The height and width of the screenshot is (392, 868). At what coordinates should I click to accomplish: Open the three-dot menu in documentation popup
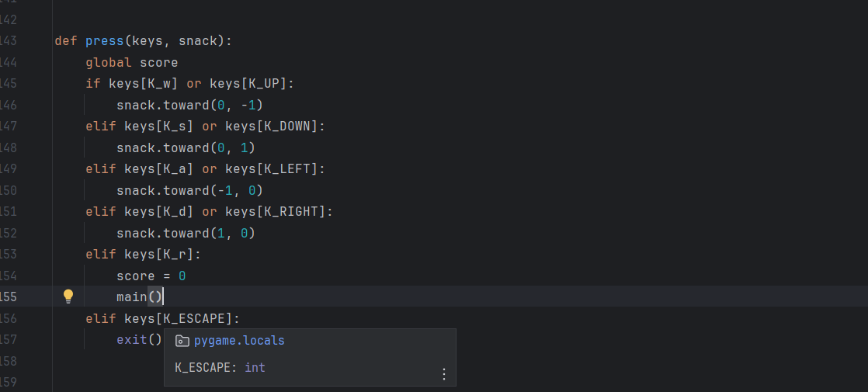click(x=443, y=374)
